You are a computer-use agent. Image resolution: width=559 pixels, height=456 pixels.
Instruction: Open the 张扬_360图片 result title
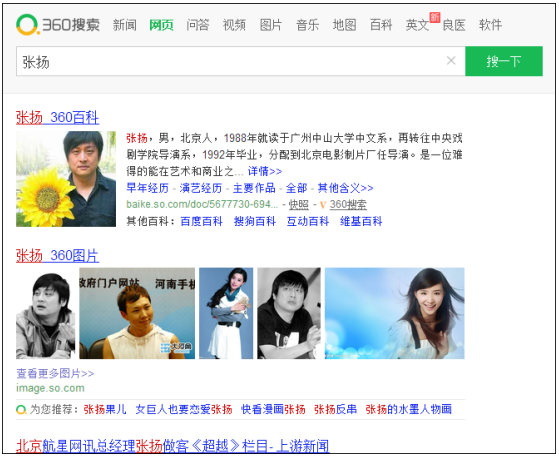click(57, 256)
